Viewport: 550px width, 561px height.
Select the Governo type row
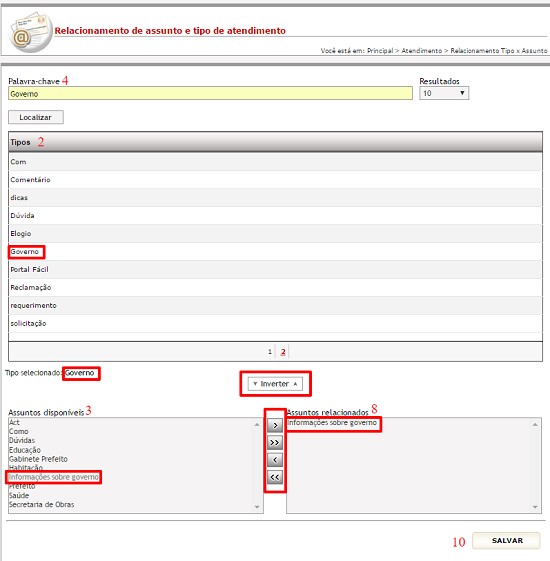point(275,252)
